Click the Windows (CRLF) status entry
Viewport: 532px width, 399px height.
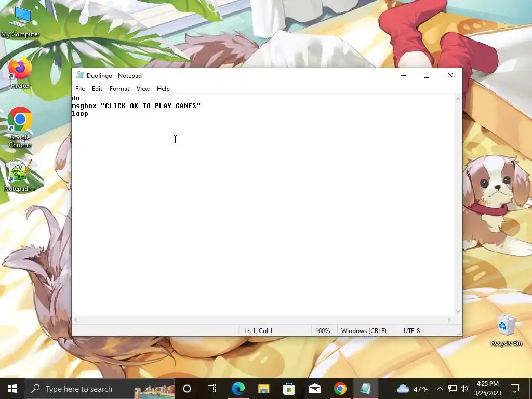364,331
